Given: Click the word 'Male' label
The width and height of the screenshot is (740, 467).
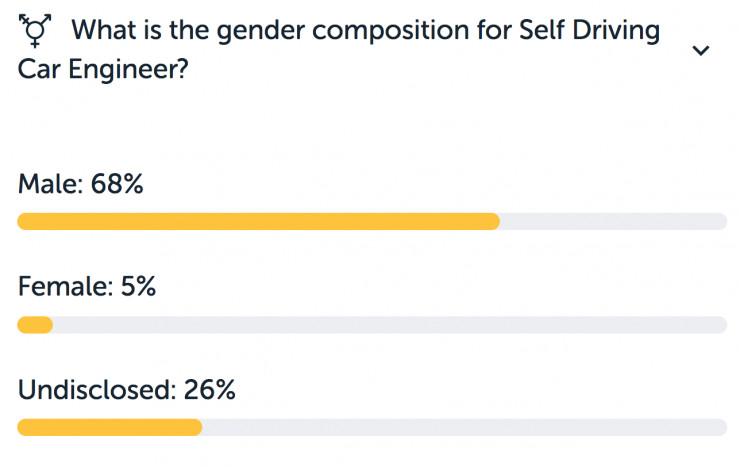Looking at the screenshot, I should pos(47,183).
